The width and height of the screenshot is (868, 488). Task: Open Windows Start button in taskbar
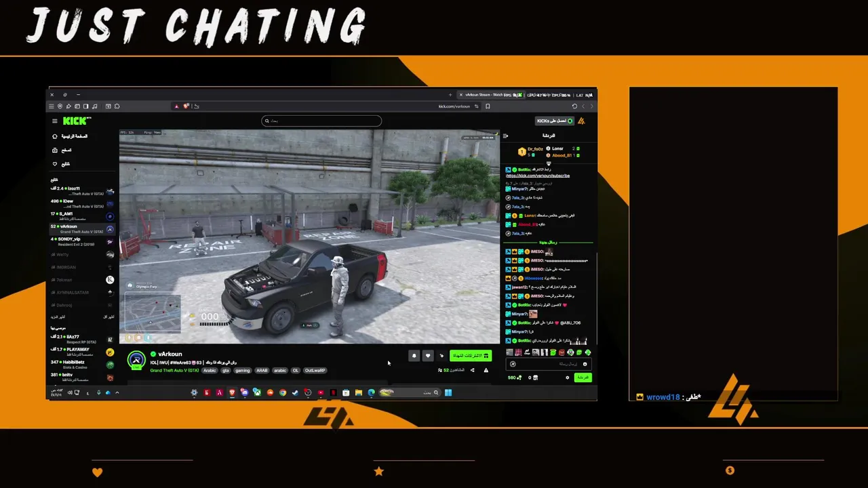[x=448, y=392]
